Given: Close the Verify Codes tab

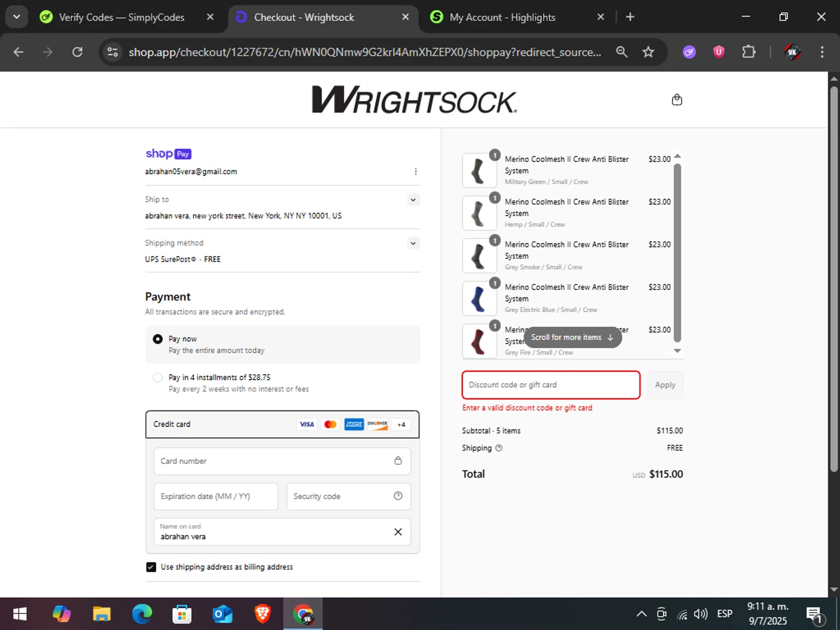Looking at the screenshot, I should [x=210, y=17].
